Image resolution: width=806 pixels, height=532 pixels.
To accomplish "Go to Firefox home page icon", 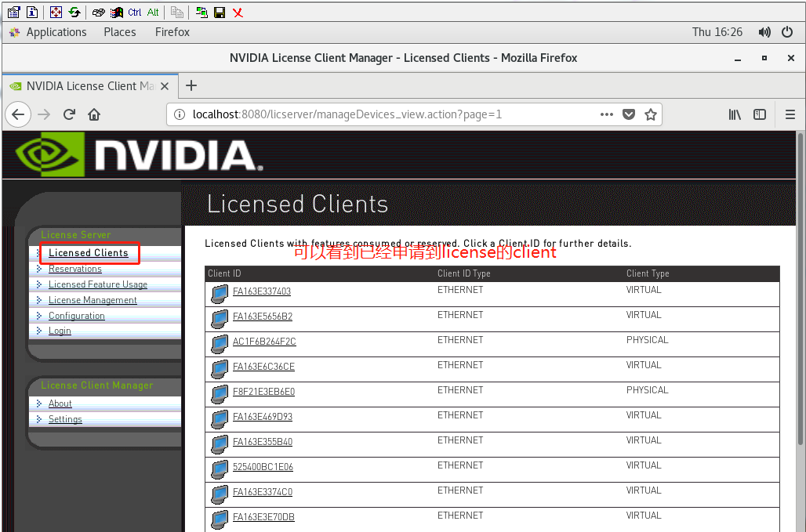I will [x=94, y=114].
